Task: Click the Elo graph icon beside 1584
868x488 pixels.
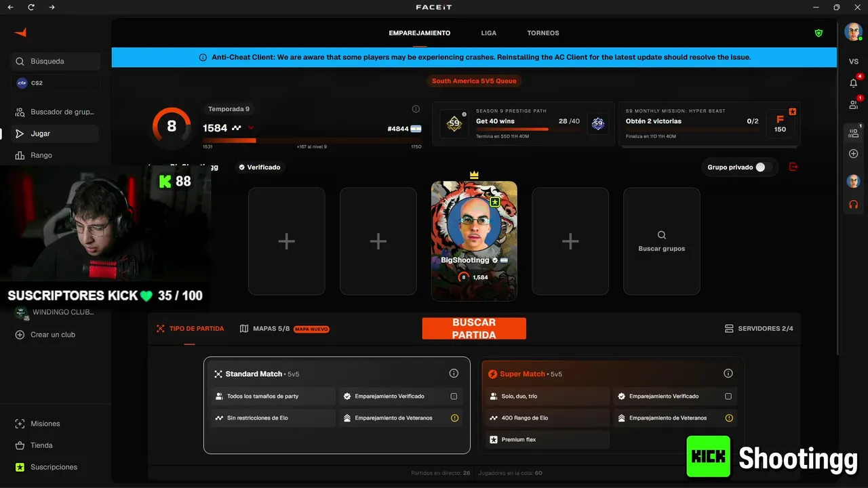Action: click(x=236, y=128)
